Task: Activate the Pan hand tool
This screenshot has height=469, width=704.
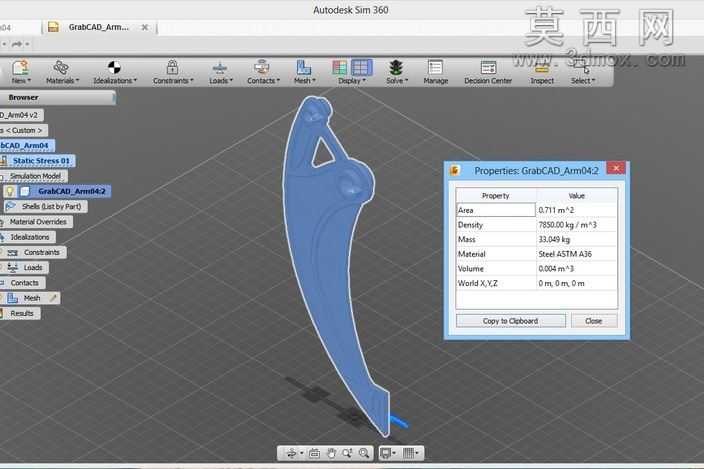Action: tap(331, 453)
